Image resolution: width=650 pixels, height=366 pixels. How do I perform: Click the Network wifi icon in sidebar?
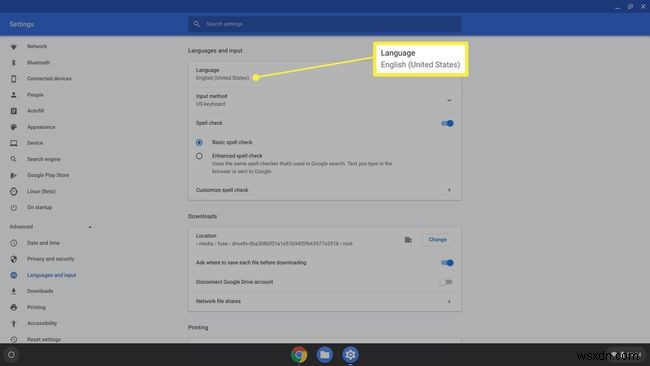(x=14, y=47)
